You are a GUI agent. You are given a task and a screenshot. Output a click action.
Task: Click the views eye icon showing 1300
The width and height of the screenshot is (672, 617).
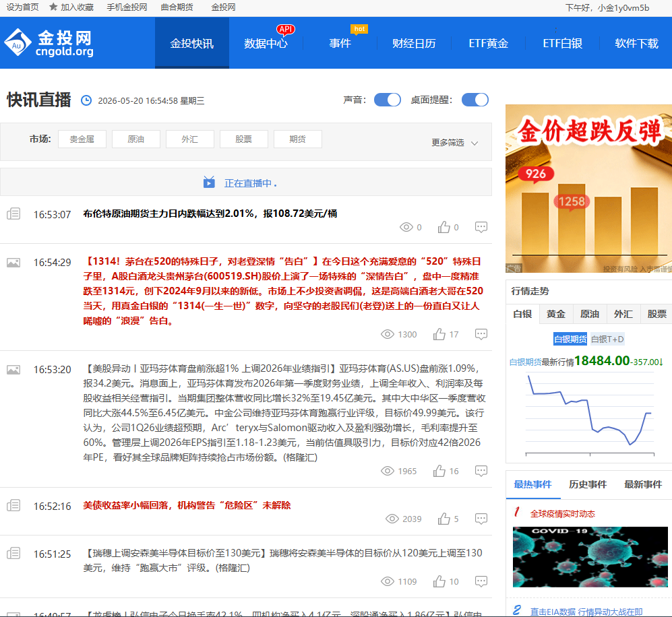(x=388, y=334)
